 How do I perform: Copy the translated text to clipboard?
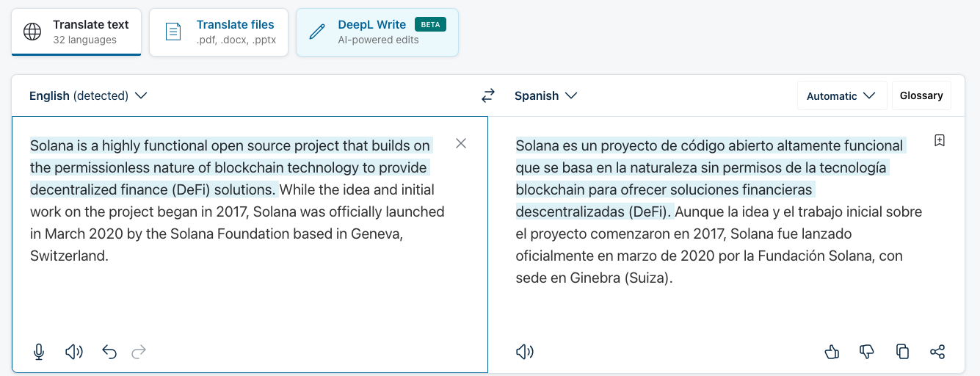point(902,352)
